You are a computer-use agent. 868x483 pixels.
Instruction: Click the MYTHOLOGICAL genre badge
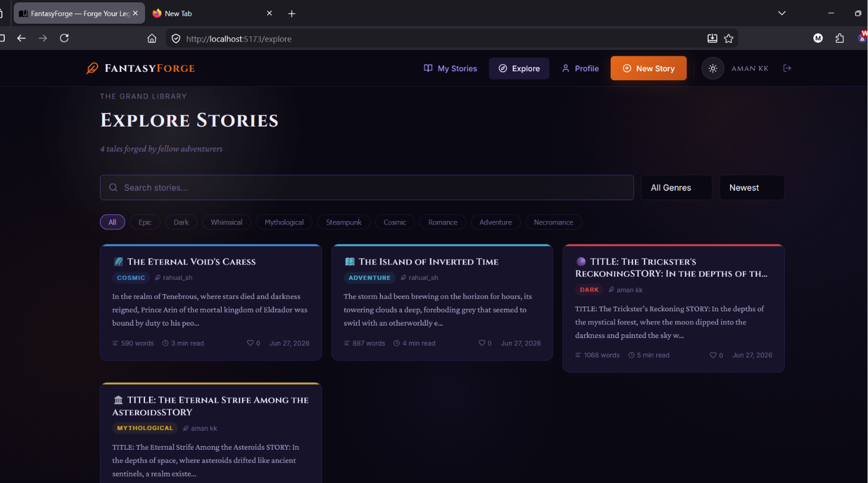pos(145,428)
